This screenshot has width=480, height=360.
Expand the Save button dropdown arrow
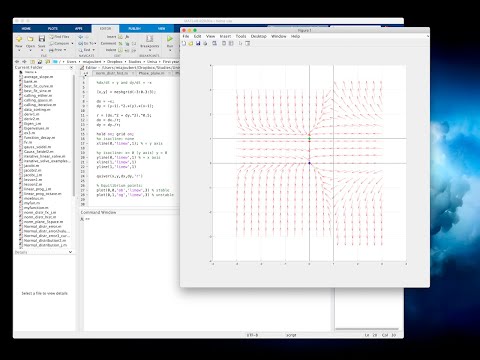coord(42,51)
